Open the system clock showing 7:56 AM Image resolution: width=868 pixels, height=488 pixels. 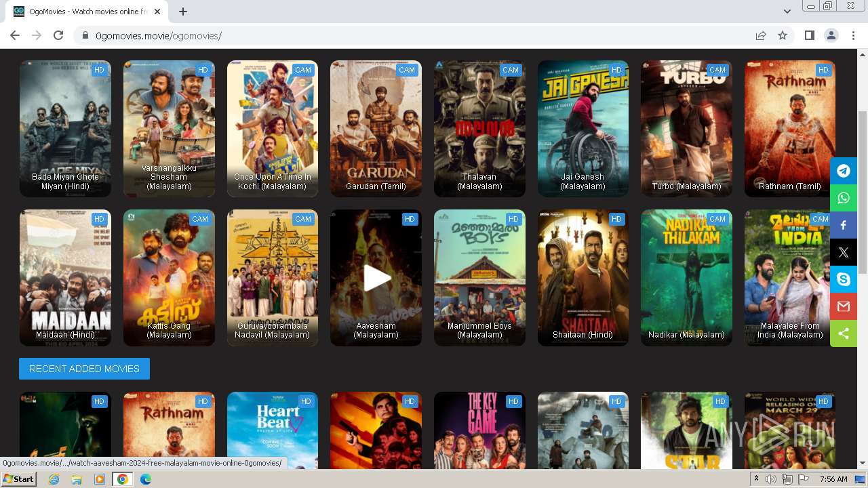pyautogui.click(x=833, y=479)
